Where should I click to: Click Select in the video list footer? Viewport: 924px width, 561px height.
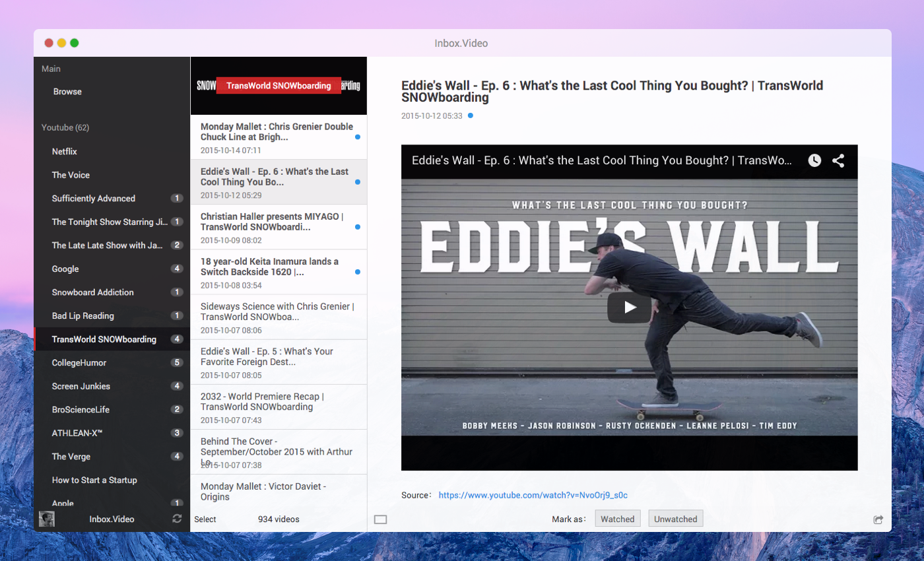pyautogui.click(x=205, y=519)
